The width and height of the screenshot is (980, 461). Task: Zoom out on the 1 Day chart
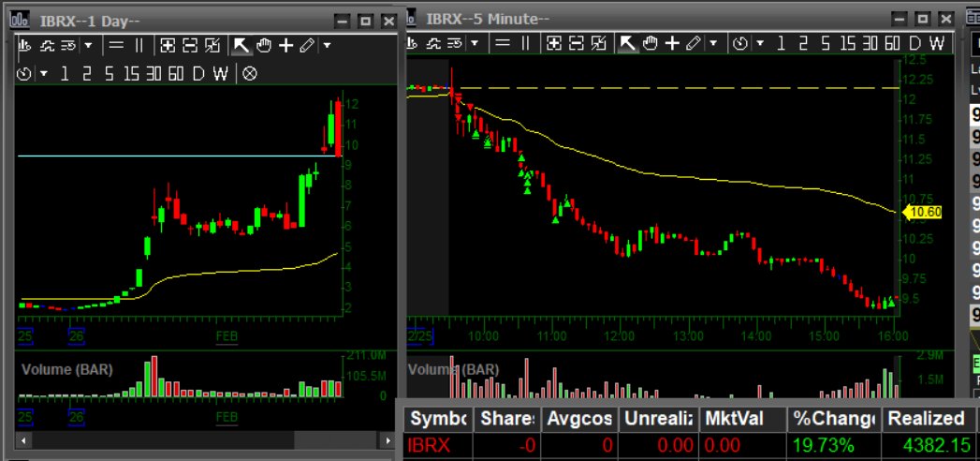pyautogui.click(x=189, y=45)
